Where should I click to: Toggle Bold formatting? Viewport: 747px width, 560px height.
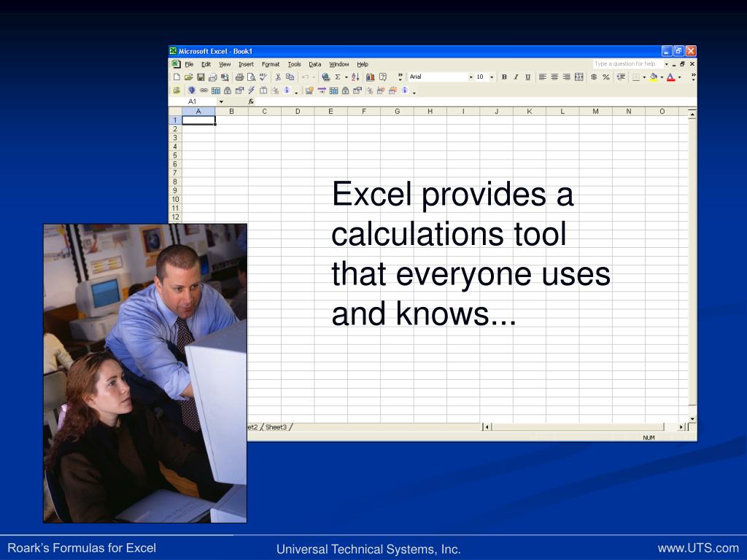tap(504, 77)
